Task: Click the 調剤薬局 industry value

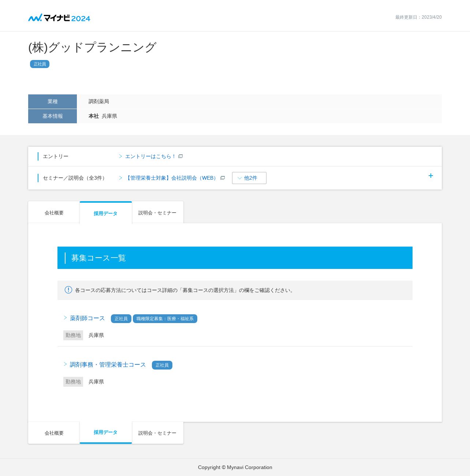Action: (x=99, y=101)
